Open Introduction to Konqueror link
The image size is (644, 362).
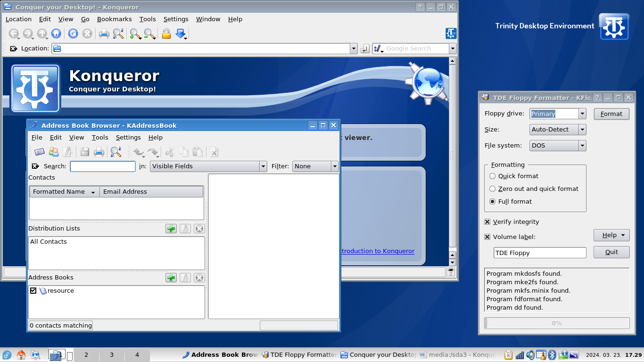point(377,251)
